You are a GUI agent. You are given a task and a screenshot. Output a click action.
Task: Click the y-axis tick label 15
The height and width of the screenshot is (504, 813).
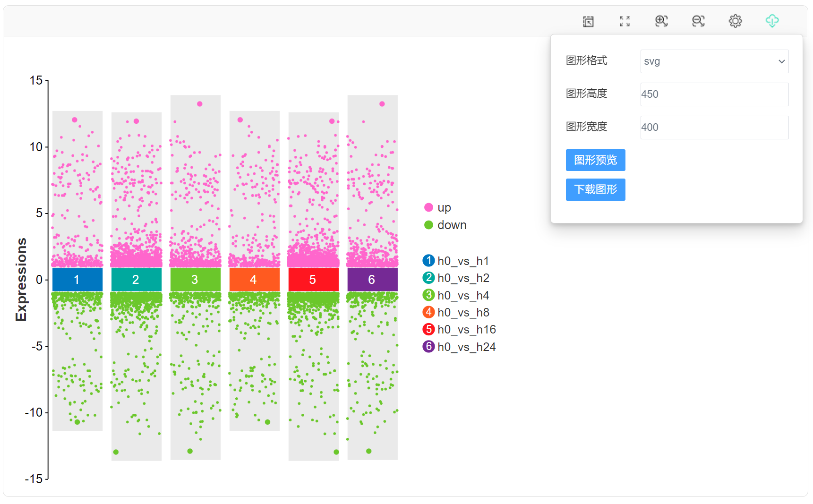click(36, 81)
